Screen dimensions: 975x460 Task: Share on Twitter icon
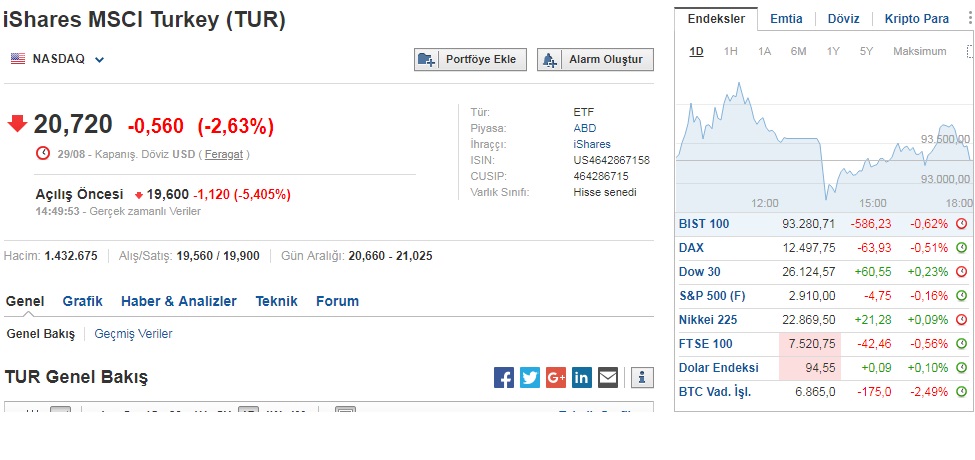pos(530,377)
